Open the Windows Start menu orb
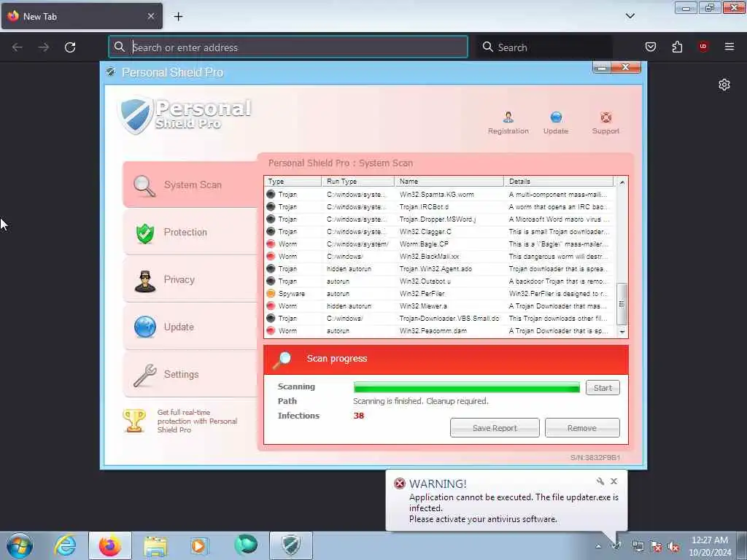 click(x=20, y=546)
